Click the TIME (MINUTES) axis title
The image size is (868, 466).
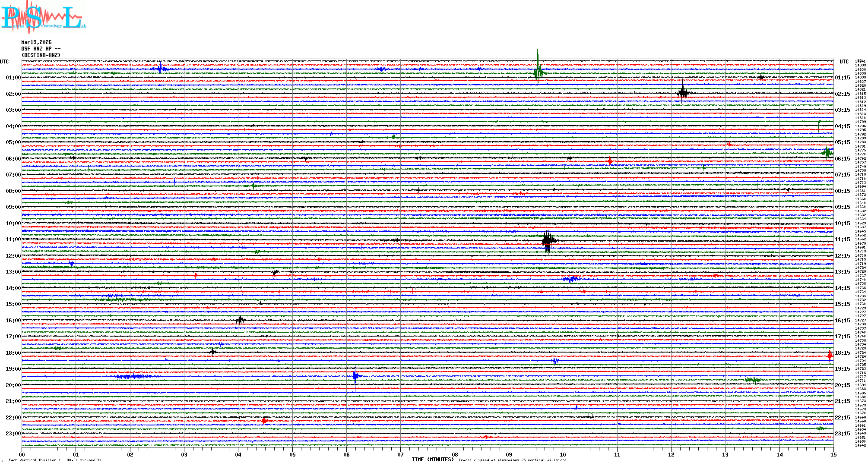click(x=433, y=460)
